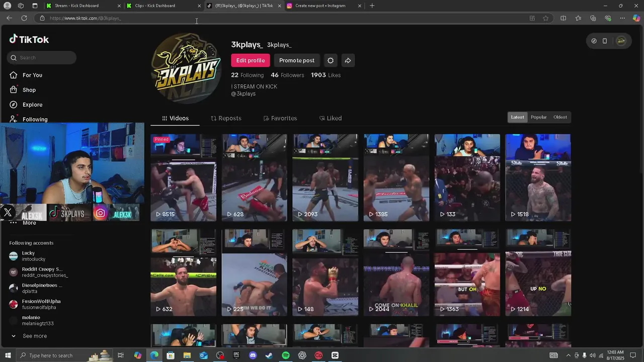Open the pinned video with 8515 views
Image resolution: width=644 pixels, height=362 pixels.
[183, 177]
